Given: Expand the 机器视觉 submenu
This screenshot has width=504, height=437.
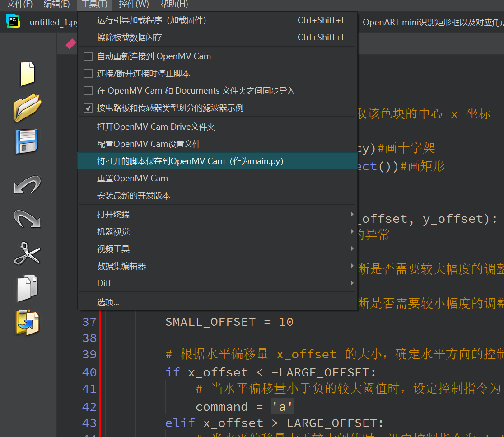Looking at the screenshot, I should (x=218, y=232).
